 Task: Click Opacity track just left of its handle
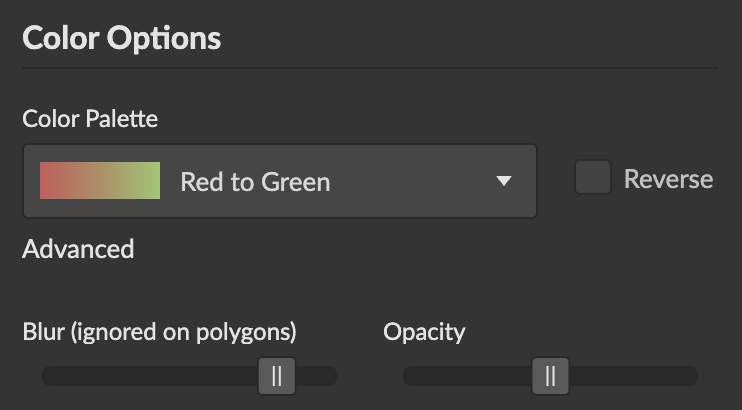click(510, 376)
